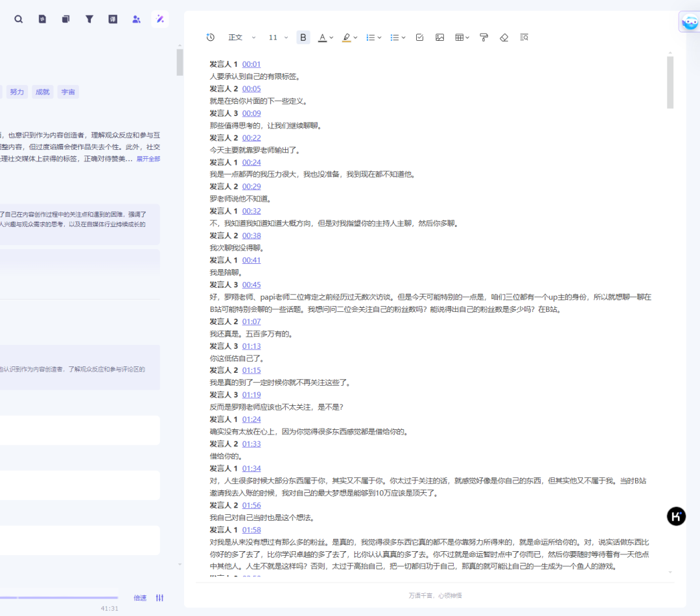This screenshot has height=616, width=700.
Task: Open the version history clock icon
Action: click(211, 38)
